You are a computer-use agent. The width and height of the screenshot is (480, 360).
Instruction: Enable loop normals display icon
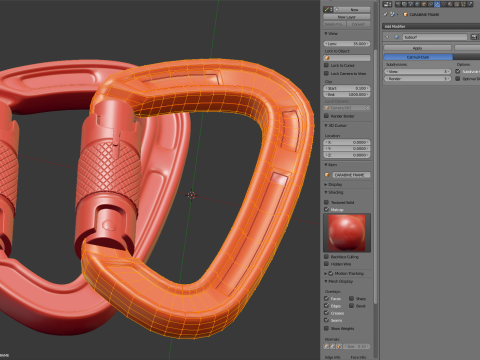click(x=332, y=347)
